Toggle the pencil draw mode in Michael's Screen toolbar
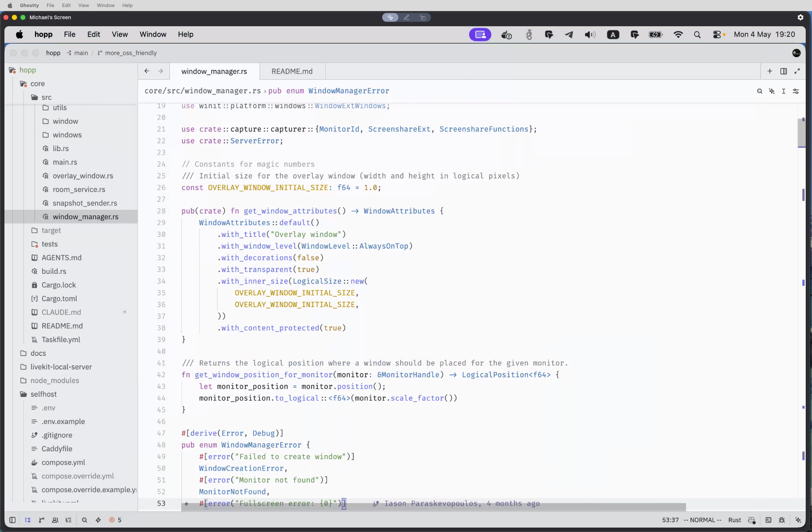The height and width of the screenshot is (532, 812). click(x=407, y=17)
